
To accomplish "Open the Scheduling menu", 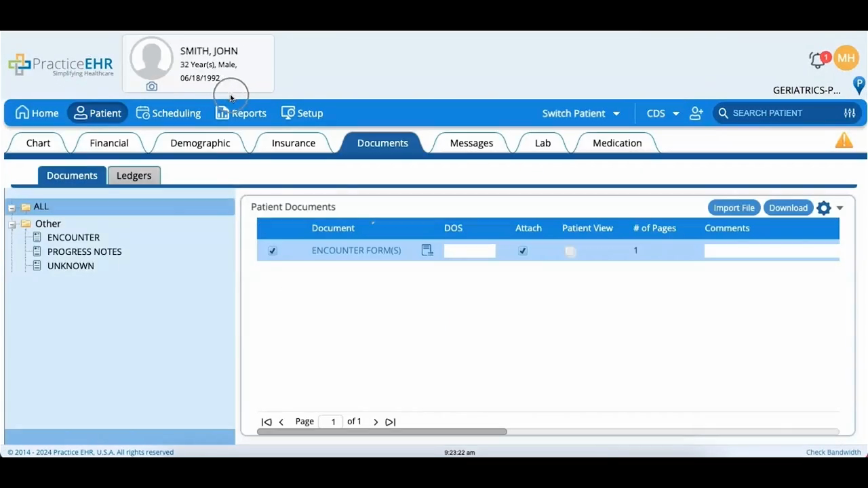I will click(168, 113).
